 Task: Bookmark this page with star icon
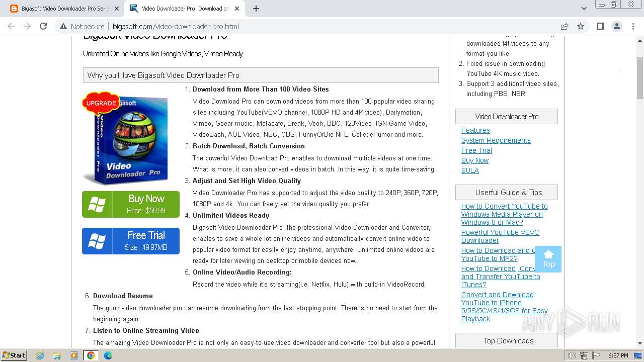(x=581, y=26)
